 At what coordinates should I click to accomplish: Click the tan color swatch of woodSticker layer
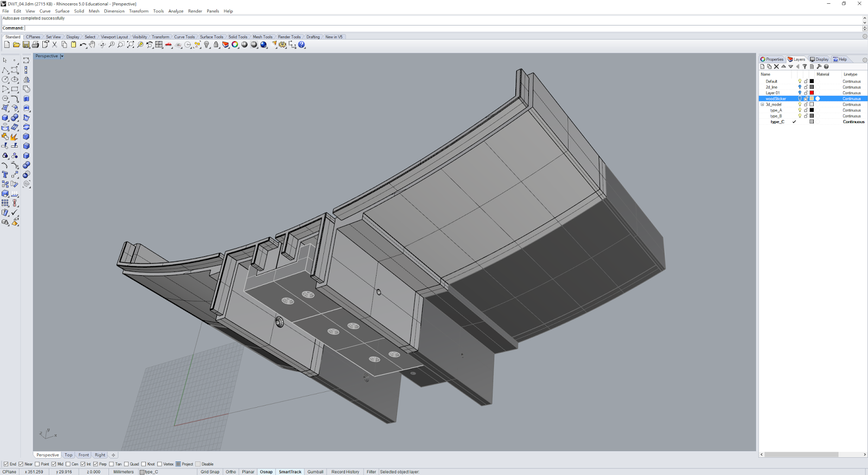[x=812, y=99]
